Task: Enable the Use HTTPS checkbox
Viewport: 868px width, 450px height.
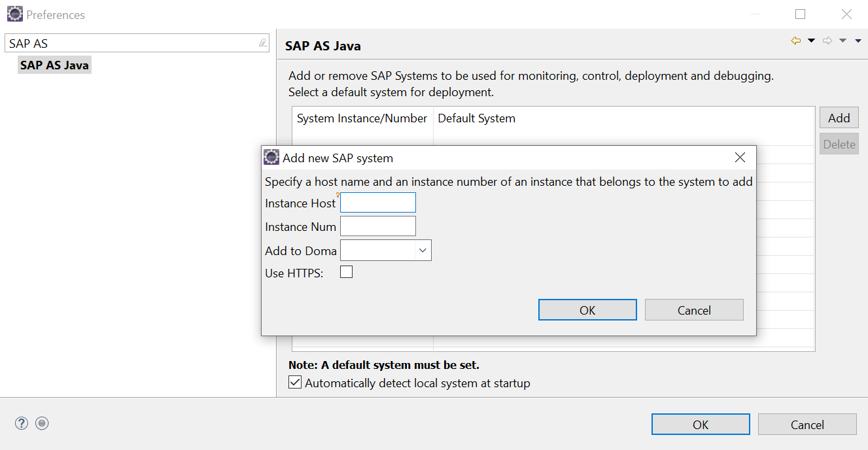Action: click(x=347, y=272)
